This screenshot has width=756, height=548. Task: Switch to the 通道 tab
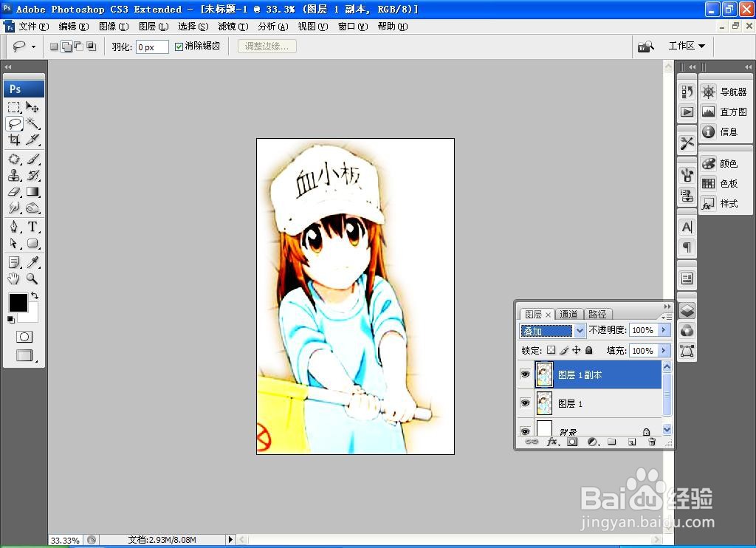[569, 315]
